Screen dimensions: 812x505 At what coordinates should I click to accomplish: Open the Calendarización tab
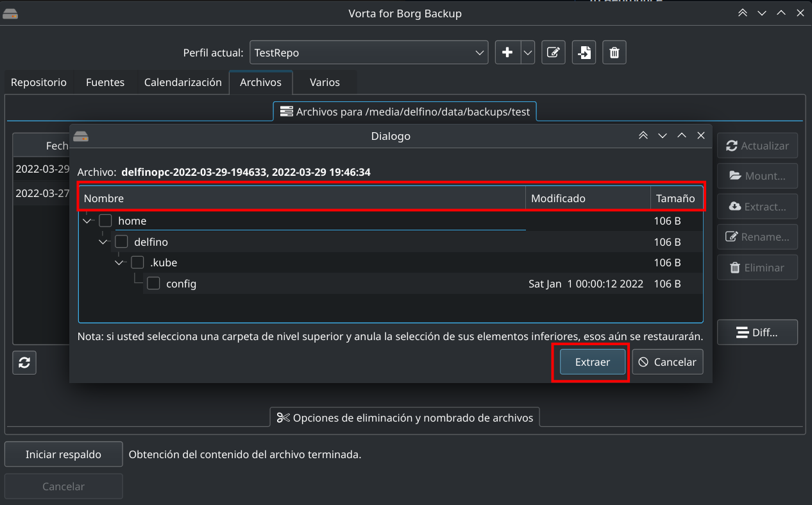tap(183, 82)
